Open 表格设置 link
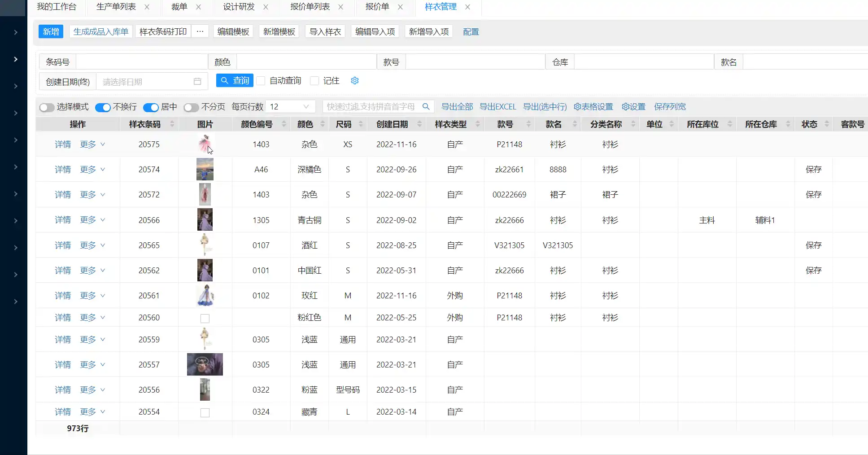This screenshot has width=868, height=455. click(593, 107)
